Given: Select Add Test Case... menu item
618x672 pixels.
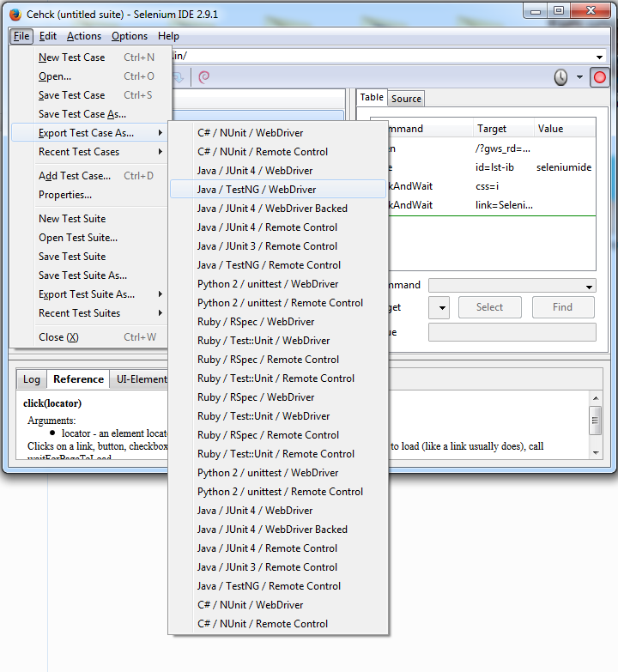Looking at the screenshot, I should pos(90,176).
